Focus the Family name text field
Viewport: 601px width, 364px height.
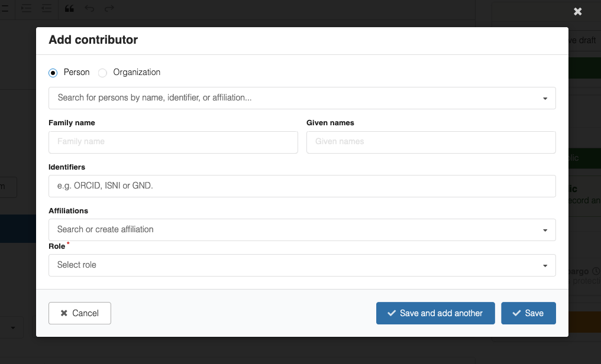click(173, 142)
